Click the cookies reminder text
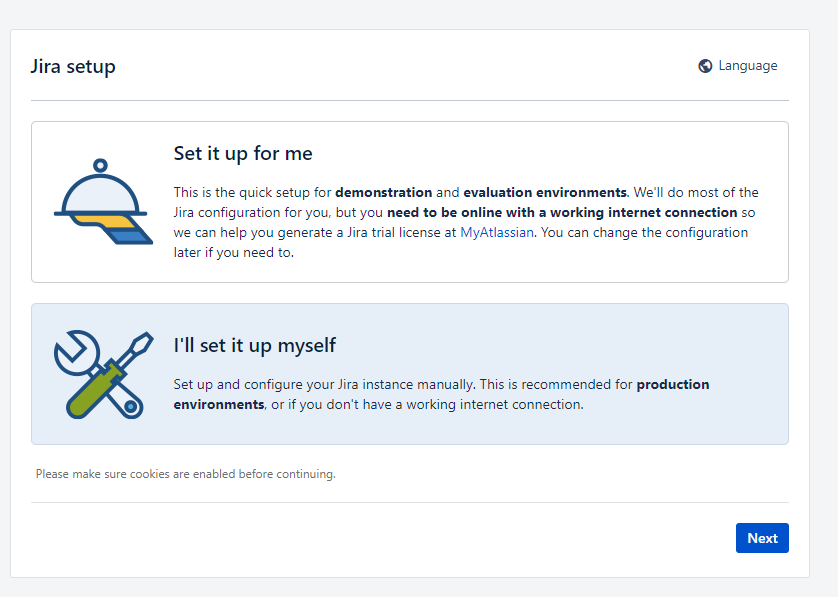This screenshot has width=838, height=597. coord(185,474)
